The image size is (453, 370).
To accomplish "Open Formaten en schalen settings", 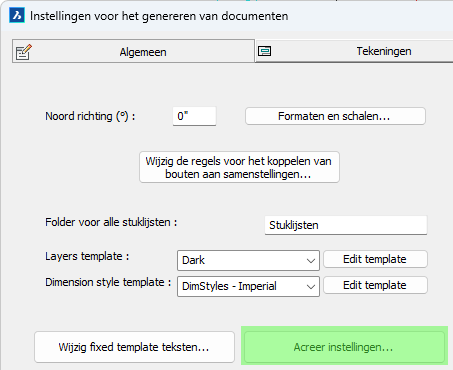I will (x=335, y=116).
